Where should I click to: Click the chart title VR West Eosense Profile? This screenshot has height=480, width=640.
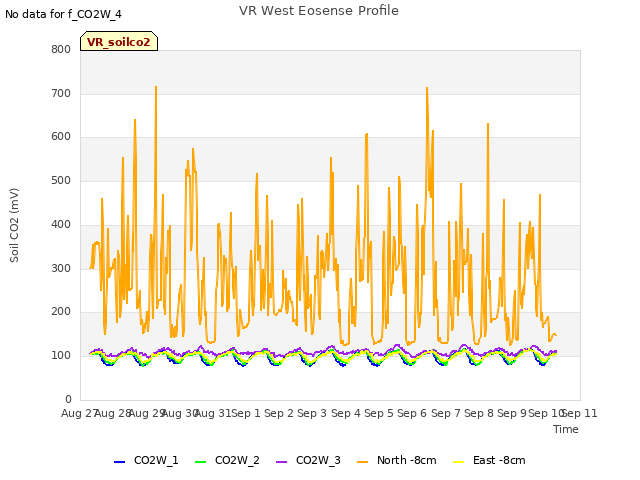pos(319,11)
